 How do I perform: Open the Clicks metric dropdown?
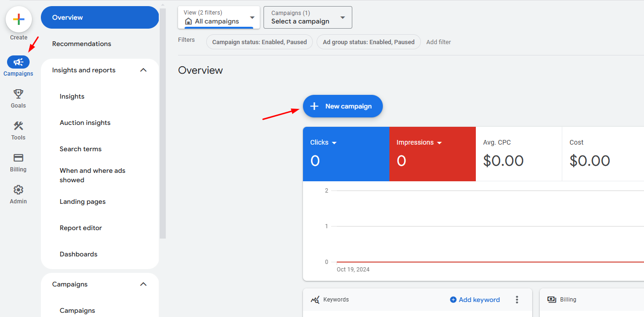click(x=334, y=143)
